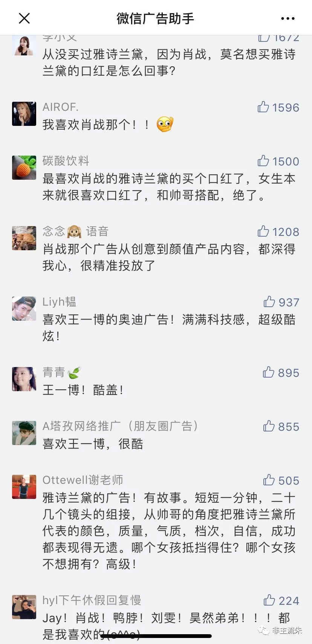Screen dimensions: 312x644
Task: Like 青青's comment showing 895 likes
Action: (268, 373)
